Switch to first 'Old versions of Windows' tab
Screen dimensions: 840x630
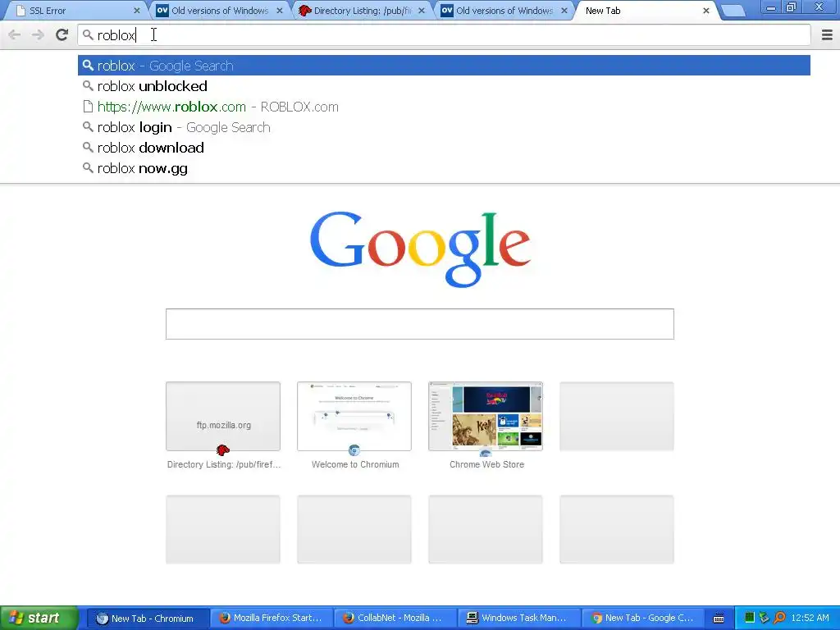218,11
